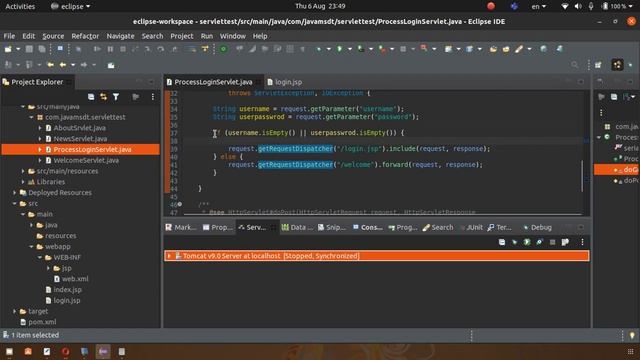The image size is (640, 360).
Task: Click the fold marker at line 46
Action: [x=180, y=204]
